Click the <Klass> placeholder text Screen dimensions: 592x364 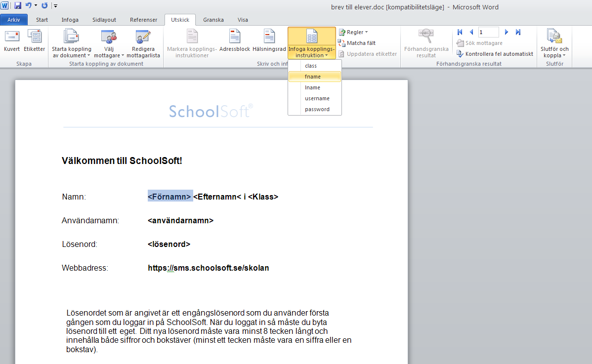[263, 197]
